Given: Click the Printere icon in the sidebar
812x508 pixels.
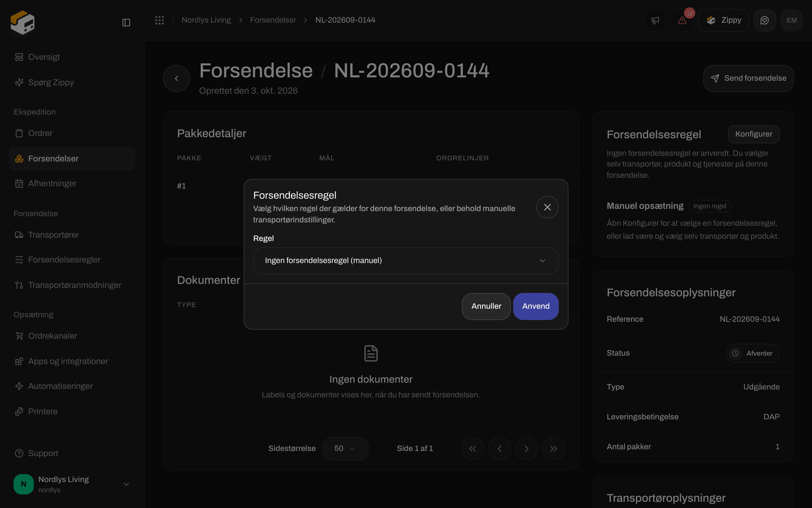Looking at the screenshot, I should pos(19,411).
